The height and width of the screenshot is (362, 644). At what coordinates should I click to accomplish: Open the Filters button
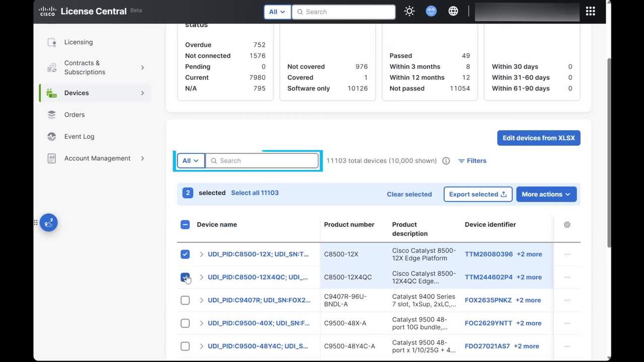(472, 161)
